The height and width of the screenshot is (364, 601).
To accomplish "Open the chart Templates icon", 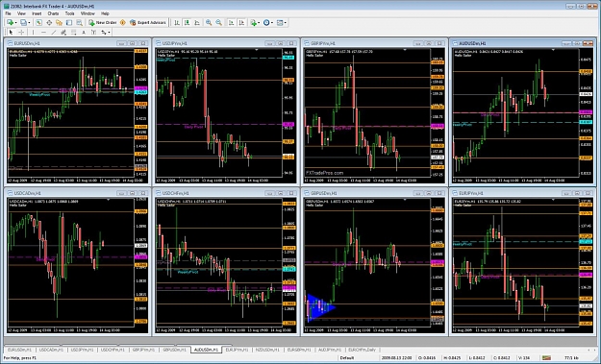I will 280,23.
